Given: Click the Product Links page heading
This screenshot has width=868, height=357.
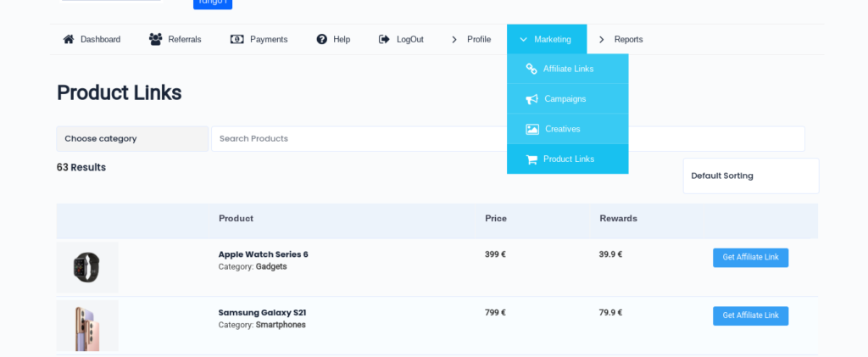Looking at the screenshot, I should (119, 93).
